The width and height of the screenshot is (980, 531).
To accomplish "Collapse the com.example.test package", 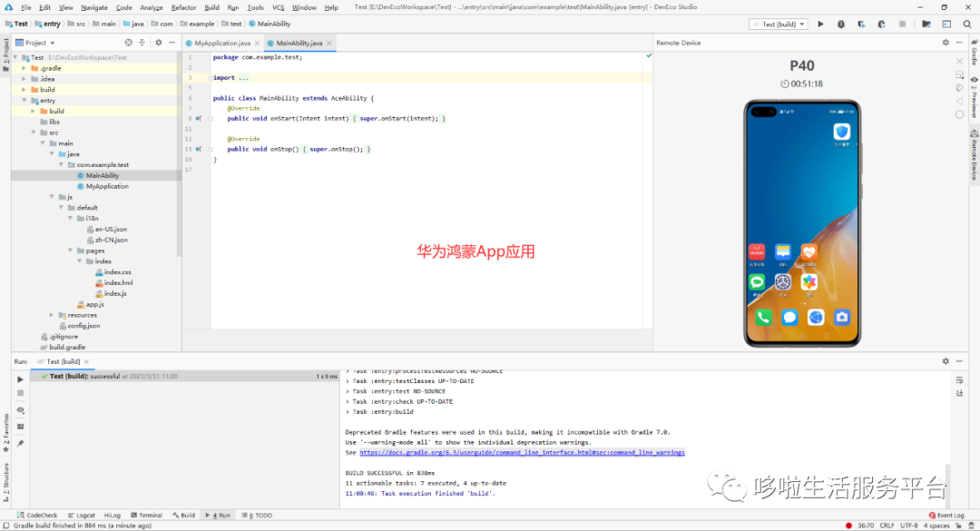I will point(62,164).
